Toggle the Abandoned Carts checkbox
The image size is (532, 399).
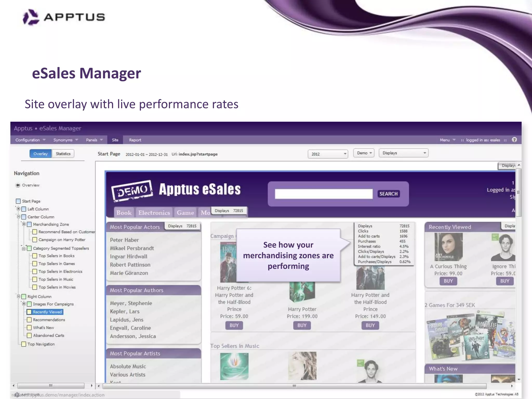click(29, 335)
